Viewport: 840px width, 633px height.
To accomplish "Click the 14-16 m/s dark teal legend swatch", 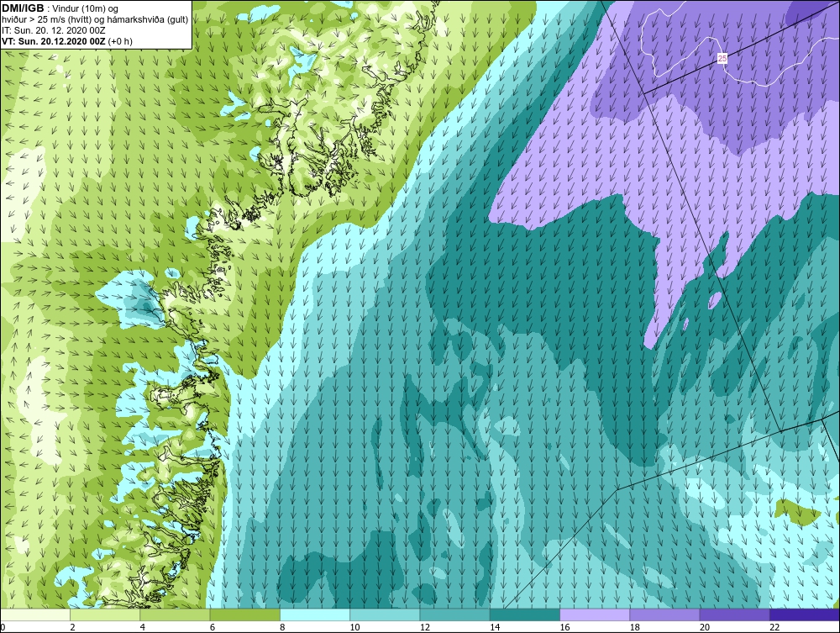I will 525,615.
